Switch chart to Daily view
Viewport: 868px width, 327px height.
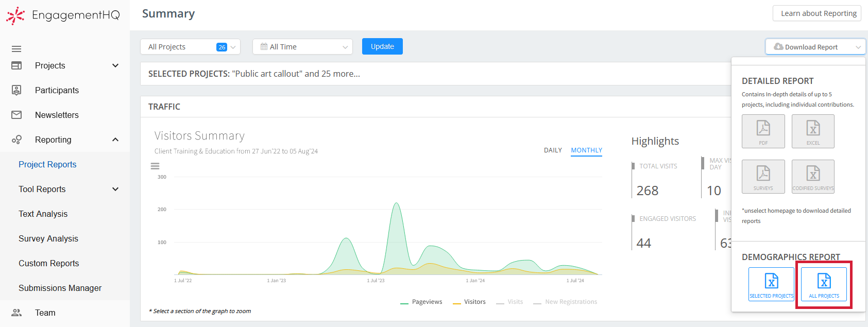pos(553,150)
